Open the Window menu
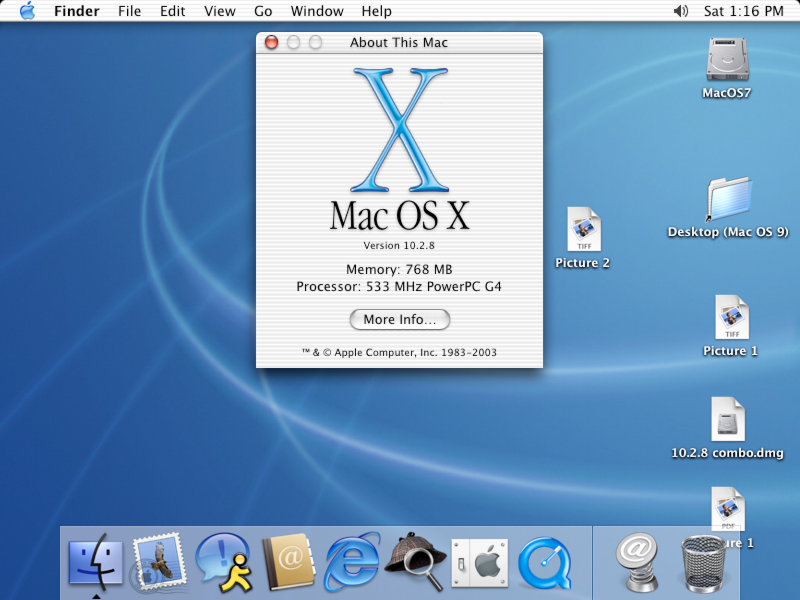This screenshot has height=600, width=800. click(x=317, y=11)
